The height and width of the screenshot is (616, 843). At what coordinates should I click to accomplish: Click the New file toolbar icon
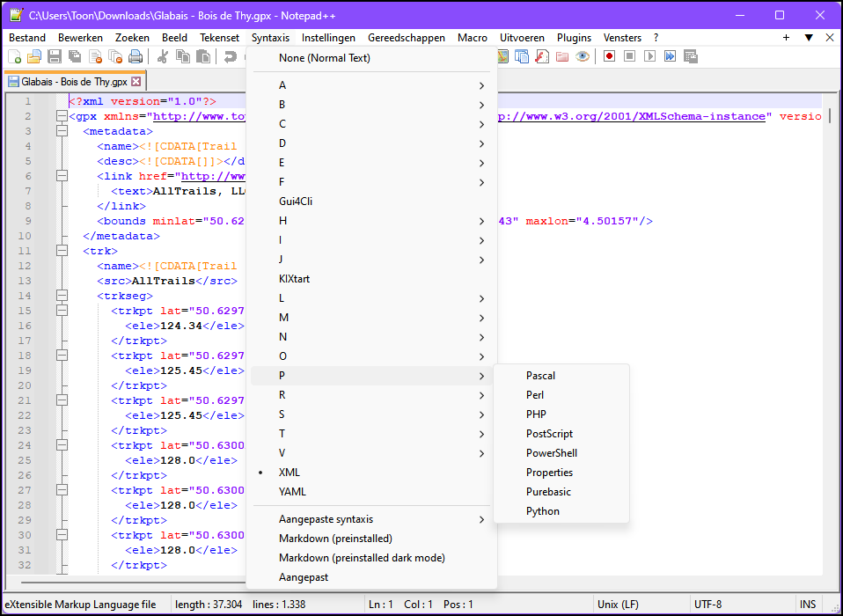tap(15, 57)
